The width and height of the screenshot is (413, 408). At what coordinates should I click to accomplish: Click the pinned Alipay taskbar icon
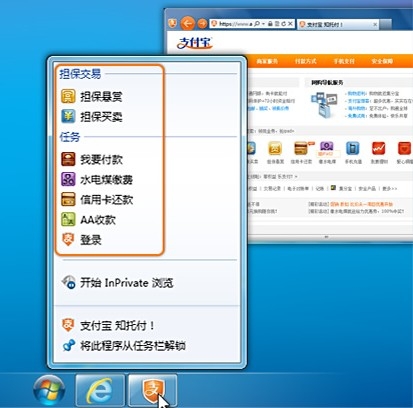pos(153,390)
